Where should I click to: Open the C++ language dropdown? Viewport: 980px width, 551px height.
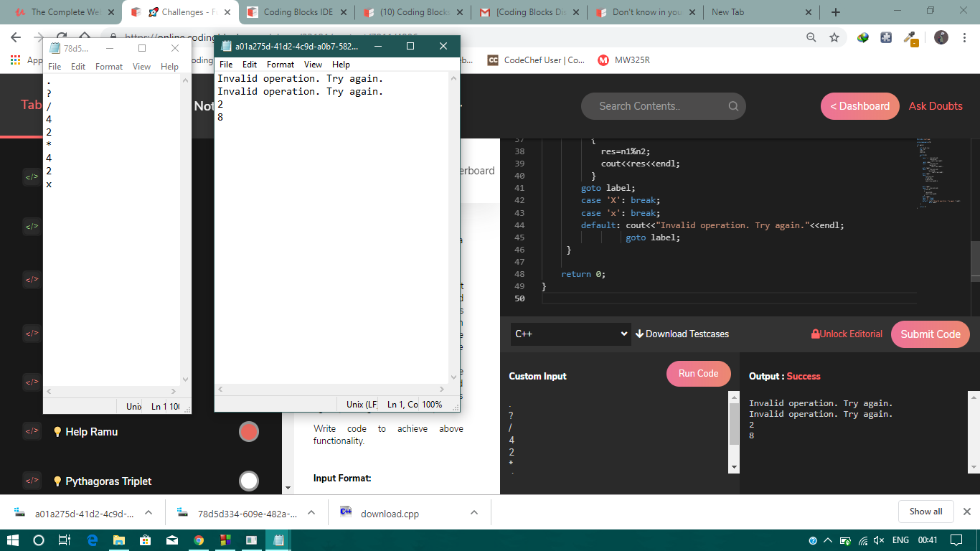pyautogui.click(x=570, y=334)
